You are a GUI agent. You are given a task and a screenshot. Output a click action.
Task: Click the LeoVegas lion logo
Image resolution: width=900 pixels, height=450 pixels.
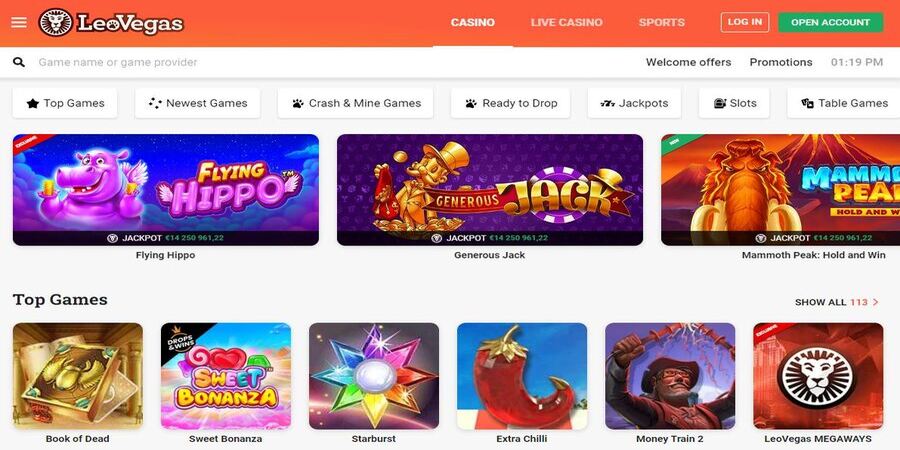tap(56, 22)
